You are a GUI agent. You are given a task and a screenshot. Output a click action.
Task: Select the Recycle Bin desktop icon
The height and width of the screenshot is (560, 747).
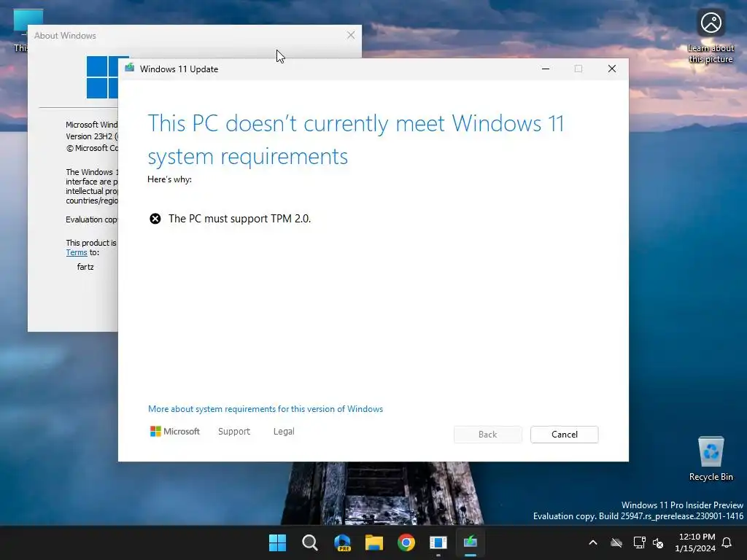pos(711,459)
